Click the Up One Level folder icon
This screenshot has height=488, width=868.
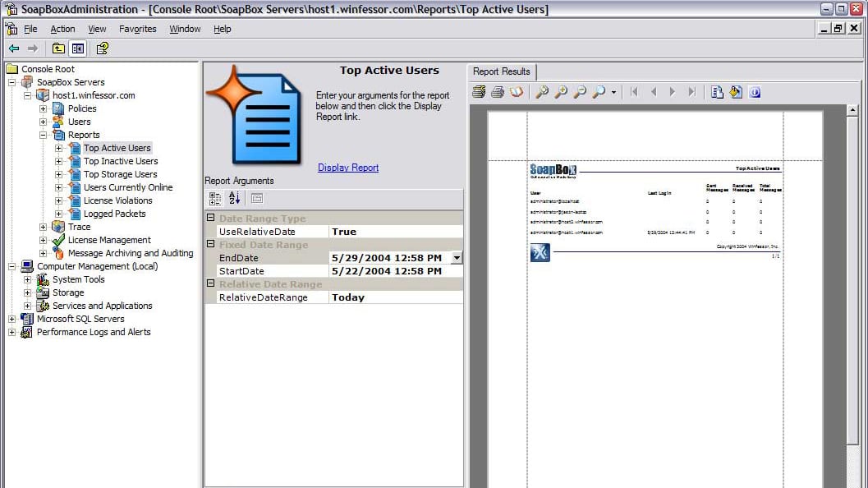click(58, 48)
